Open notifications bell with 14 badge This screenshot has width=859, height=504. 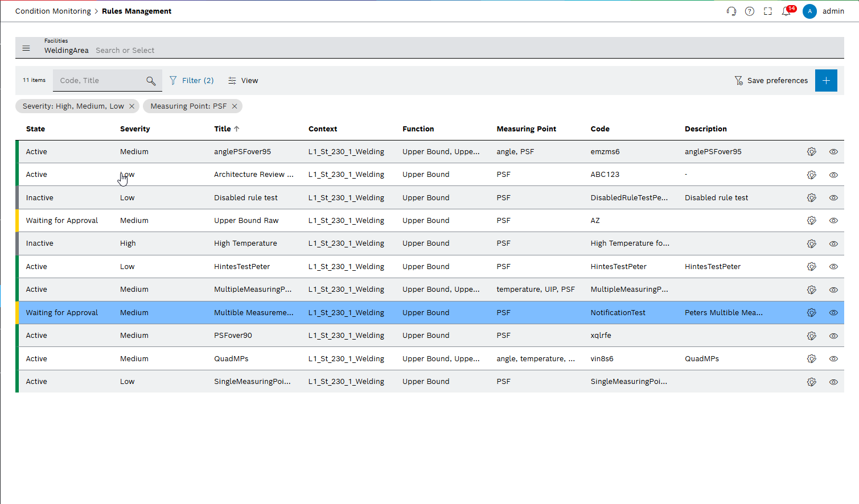(787, 11)
